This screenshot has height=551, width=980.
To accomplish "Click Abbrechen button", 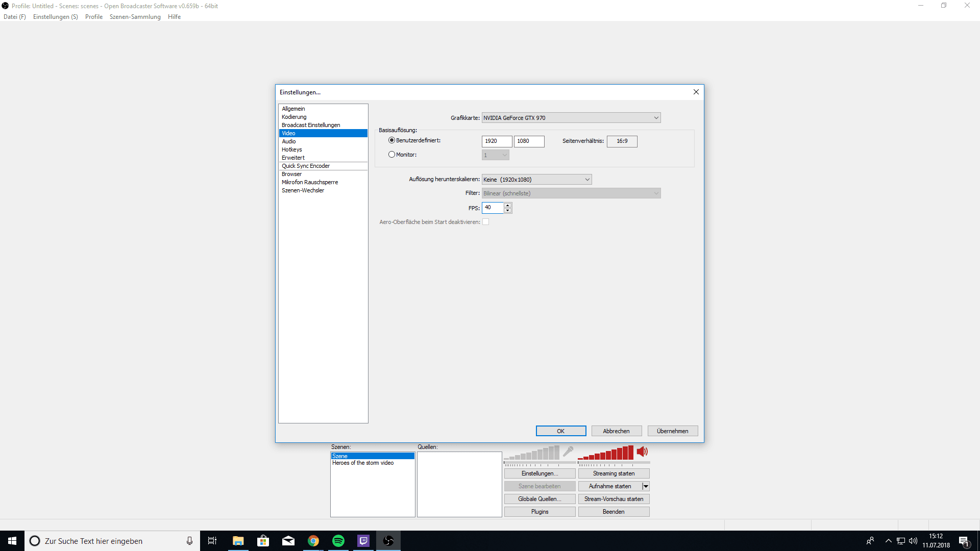I will (x=617, y=431).
